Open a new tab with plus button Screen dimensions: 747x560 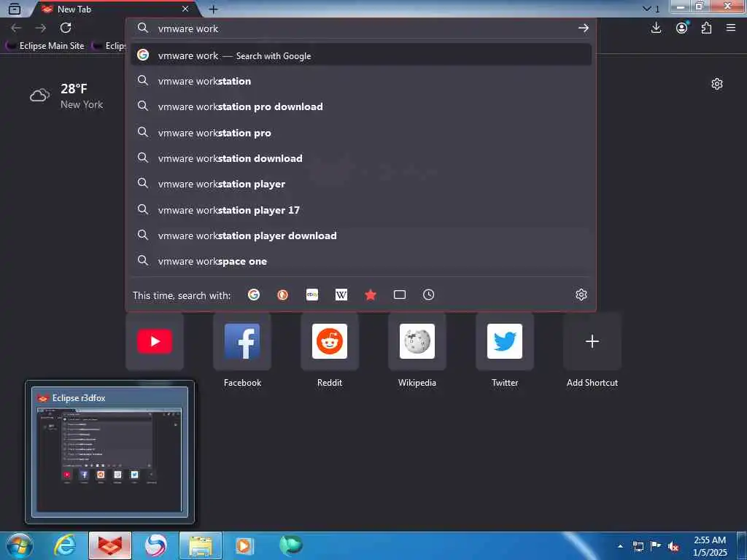(213, 9)
